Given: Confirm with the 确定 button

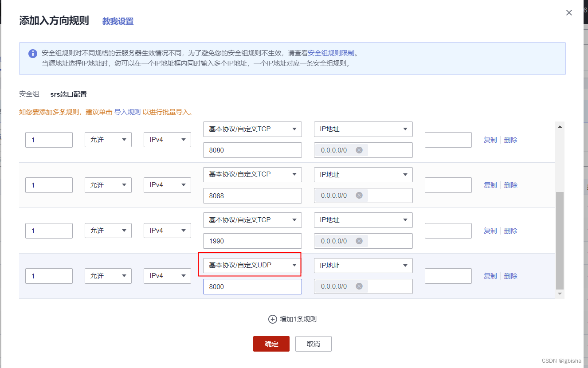Looking at the screenshot, I should (x=271, y=344).
